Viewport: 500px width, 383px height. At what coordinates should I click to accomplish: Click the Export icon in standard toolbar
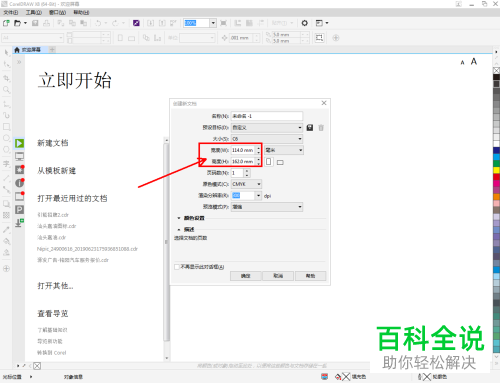click(x=162, y=23)
